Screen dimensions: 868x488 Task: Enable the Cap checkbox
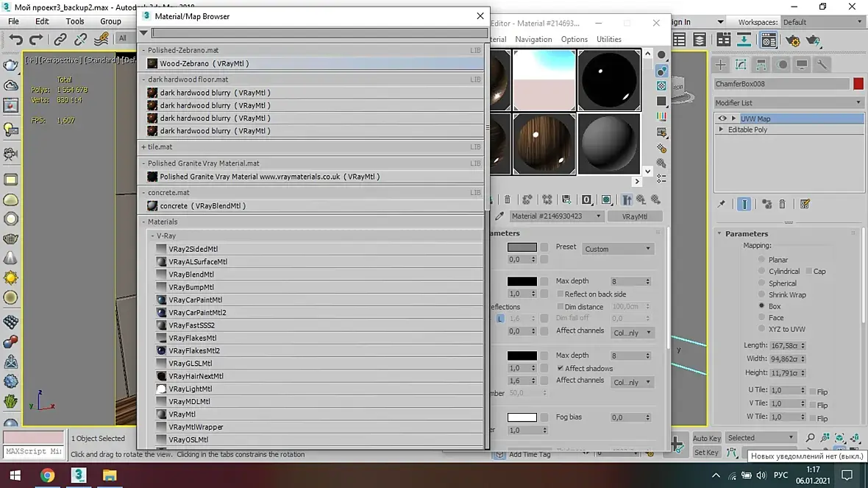(x=808, y=271)
